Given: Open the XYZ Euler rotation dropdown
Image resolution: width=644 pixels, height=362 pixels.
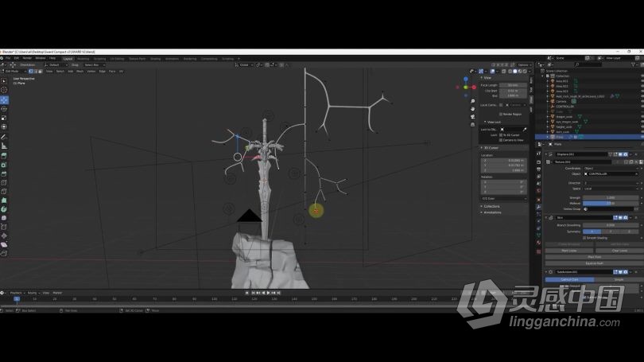Looking at the screenshot, I should (x=503, y=198).
